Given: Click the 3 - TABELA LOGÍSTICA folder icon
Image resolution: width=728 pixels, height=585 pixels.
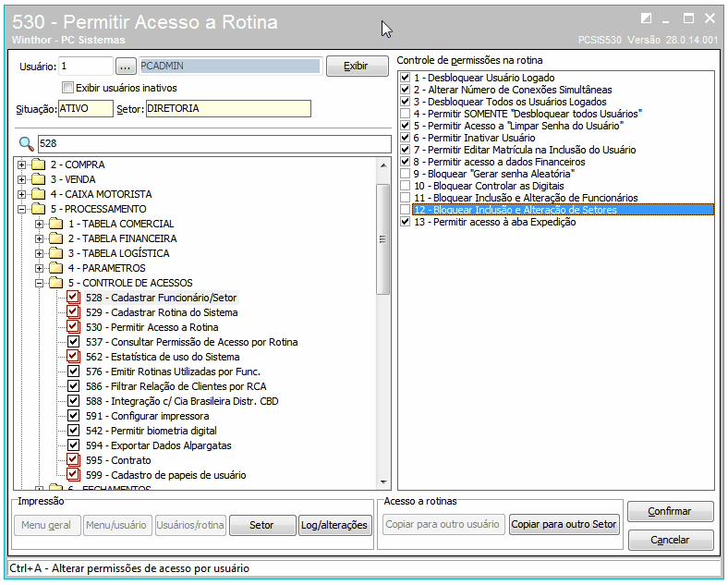Looking at the screenshot, I should tap(56, 253).
